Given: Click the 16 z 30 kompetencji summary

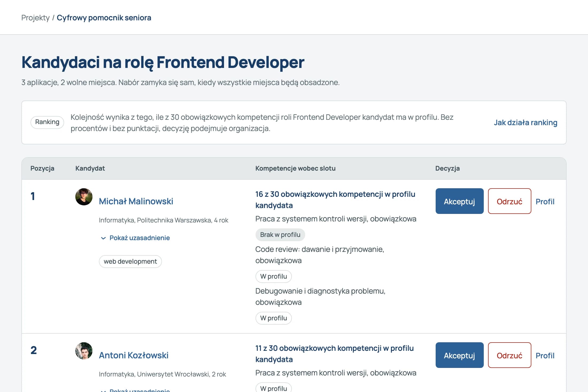Looking at the screenshot, I should (x=335, y=200).
